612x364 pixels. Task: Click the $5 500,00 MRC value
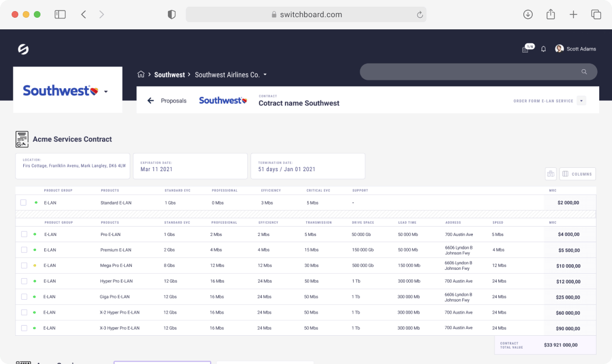569,250
